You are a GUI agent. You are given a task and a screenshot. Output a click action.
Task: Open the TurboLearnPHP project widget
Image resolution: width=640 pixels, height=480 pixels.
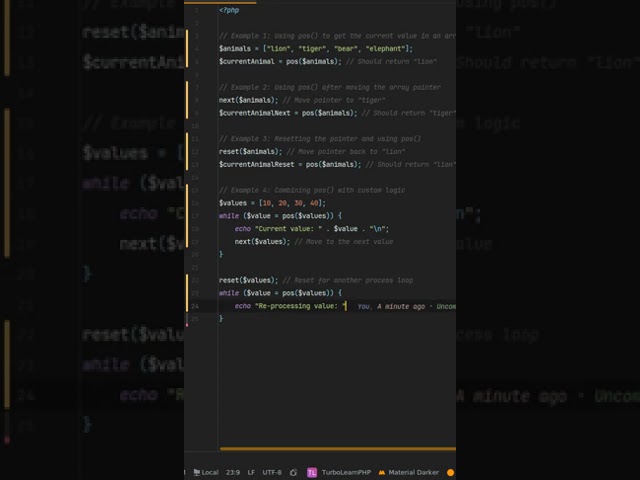point(346,472)
